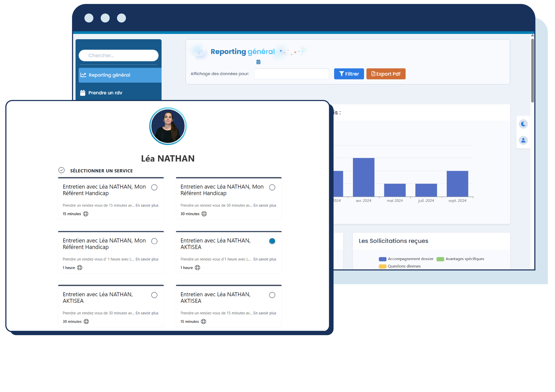Click the Export Pdf button
The width and height of the screenshot is (555, 392).
(x=386, y=74)
